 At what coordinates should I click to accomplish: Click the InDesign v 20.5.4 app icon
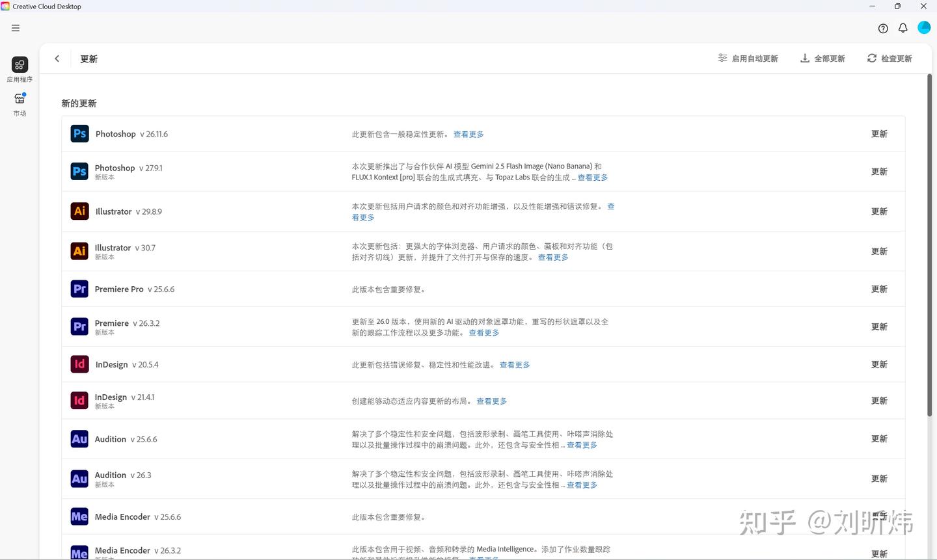(x=79, y=364)
